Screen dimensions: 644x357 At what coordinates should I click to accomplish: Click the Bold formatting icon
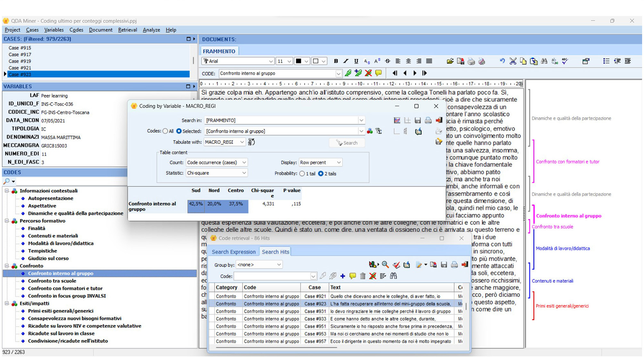(x=336, y=61)
